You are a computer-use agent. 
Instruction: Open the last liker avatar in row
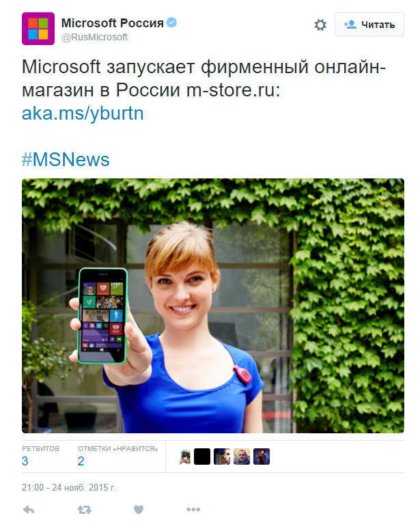262,457
